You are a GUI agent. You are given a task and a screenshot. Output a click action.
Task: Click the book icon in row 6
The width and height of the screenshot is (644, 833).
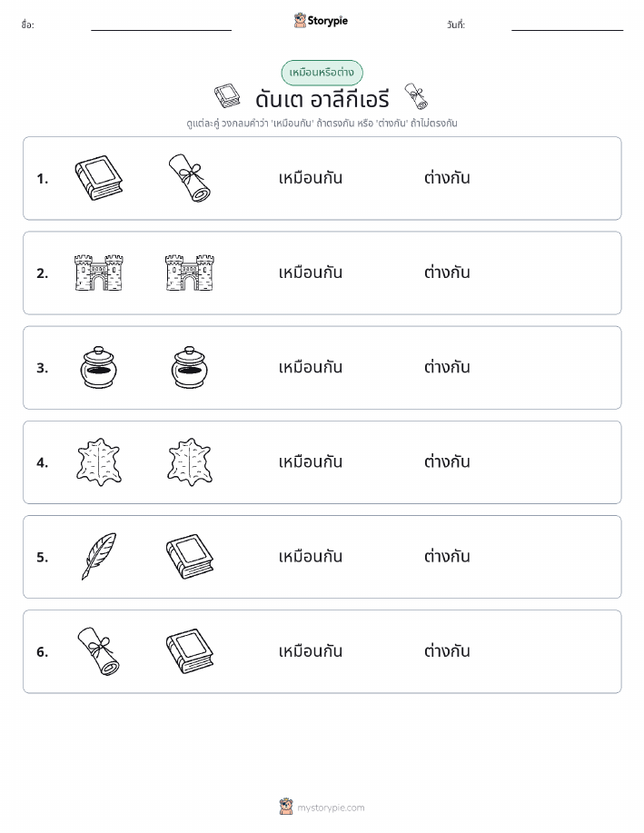pyautogui.click(x=190, y=650)
